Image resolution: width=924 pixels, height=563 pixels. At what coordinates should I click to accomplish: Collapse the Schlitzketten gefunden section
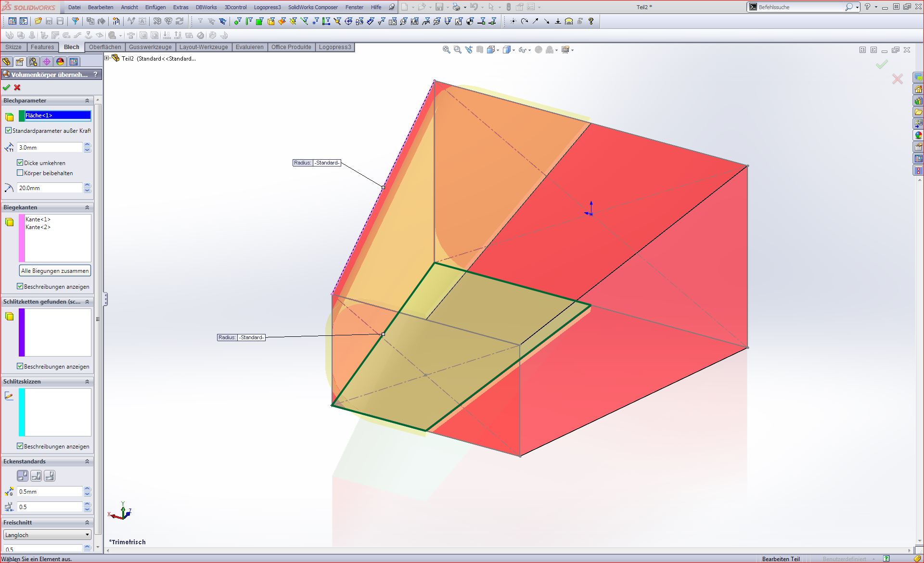(87, 302)
